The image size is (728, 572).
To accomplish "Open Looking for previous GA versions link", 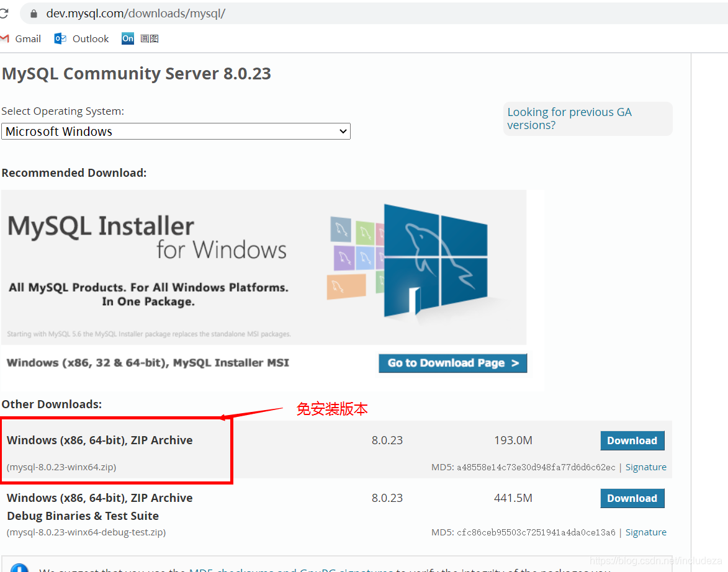I will tap(569, 118).
